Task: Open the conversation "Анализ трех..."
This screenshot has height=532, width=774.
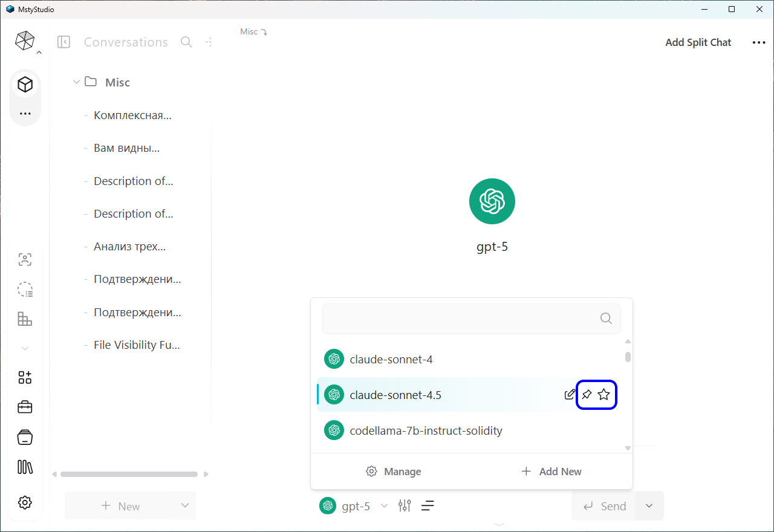Action: tap(129, 247)
